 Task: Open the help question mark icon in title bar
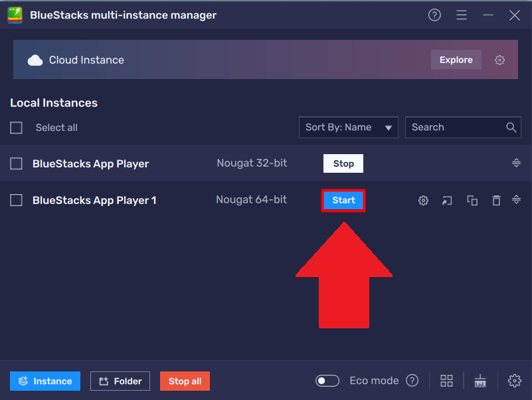[434, 15]
